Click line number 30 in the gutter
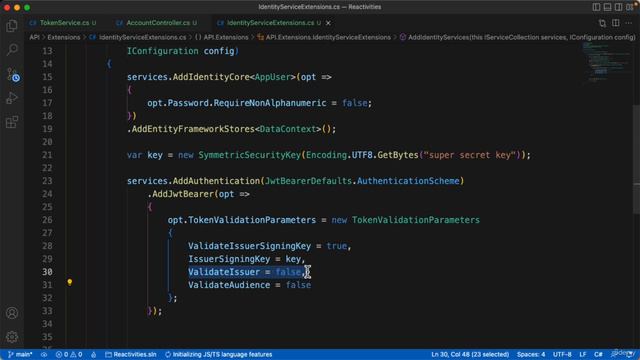Screen dimensions: 640x360 pyautogui.click(x=47, y=272)
